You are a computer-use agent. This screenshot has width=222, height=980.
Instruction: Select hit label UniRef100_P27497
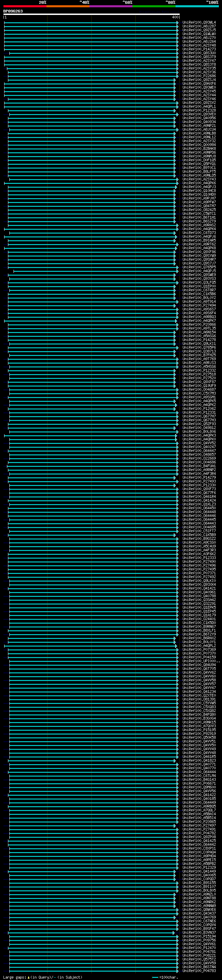tap(199, 825)
